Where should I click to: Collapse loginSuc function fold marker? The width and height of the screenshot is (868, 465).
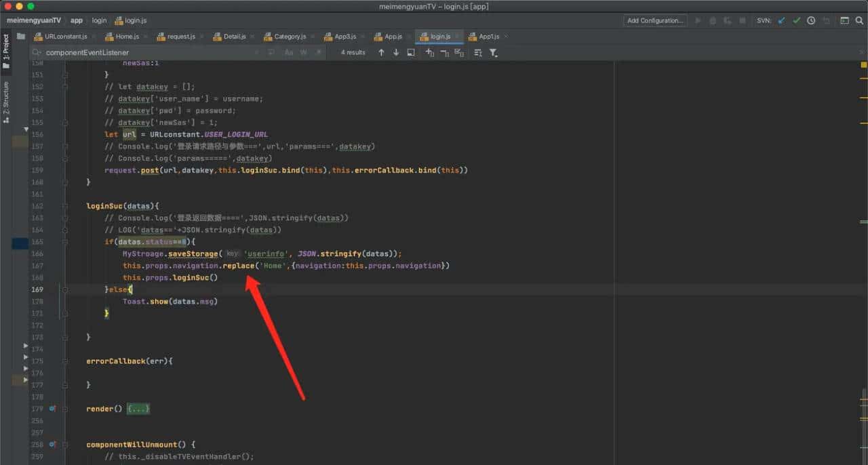(x=65, y=205)
